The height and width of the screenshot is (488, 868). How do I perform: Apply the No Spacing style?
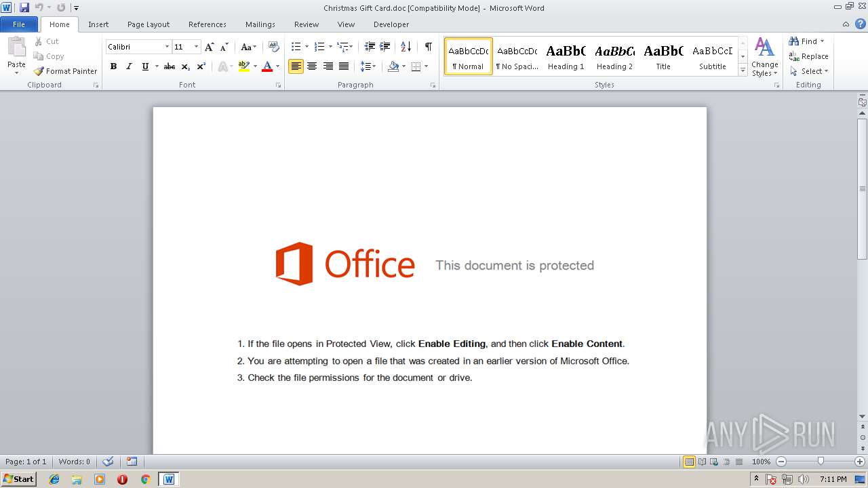[x=517, y=56]
